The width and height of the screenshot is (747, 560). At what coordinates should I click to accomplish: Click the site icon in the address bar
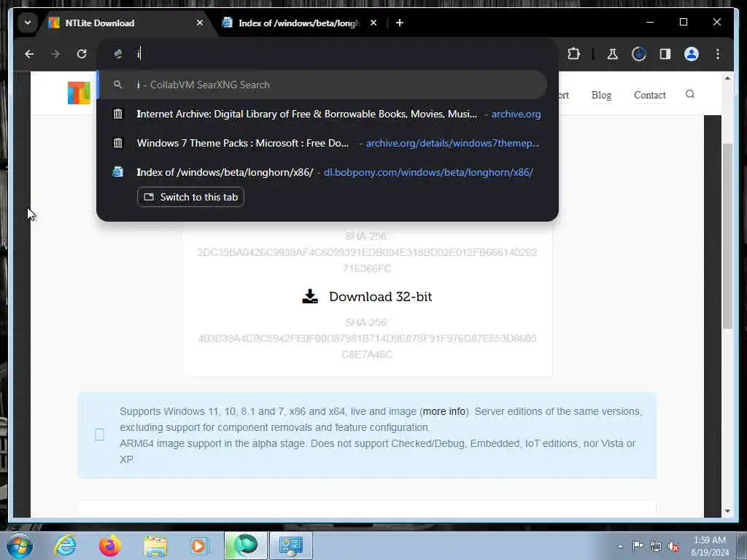(x=118, y=54)
